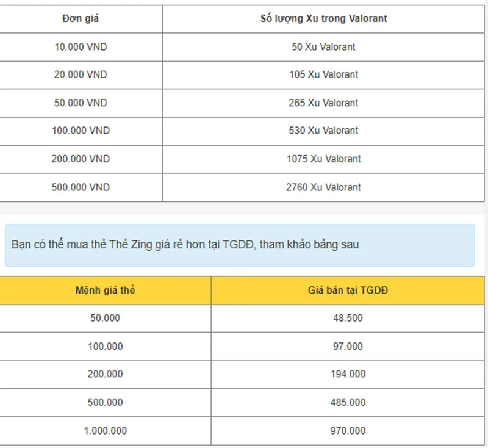Select the 'Giá bán tại TGDĐ' header

tap(348, 291)
